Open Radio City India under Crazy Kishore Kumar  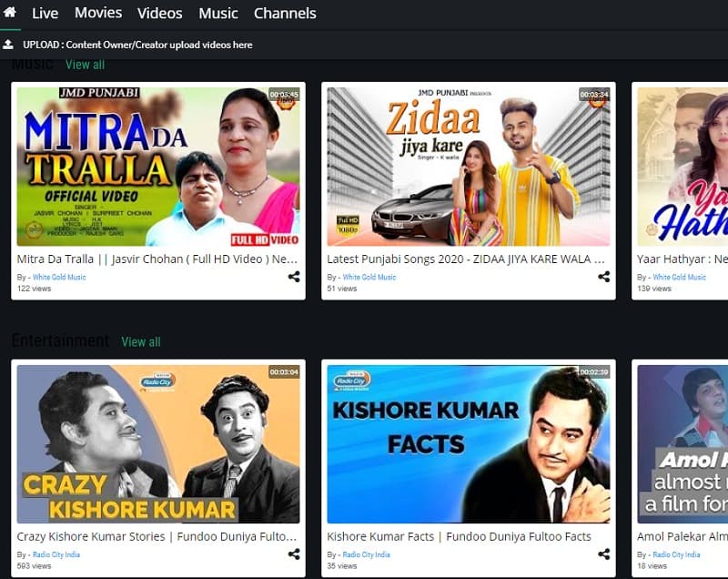pos(56,554)
